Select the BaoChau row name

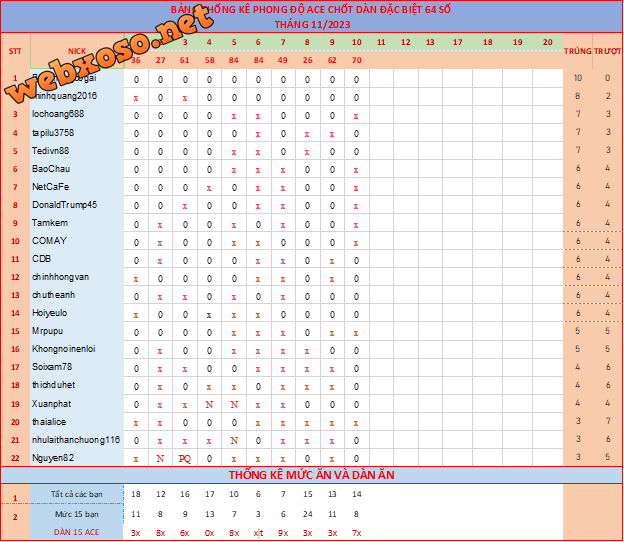click(x=51, y=169)
